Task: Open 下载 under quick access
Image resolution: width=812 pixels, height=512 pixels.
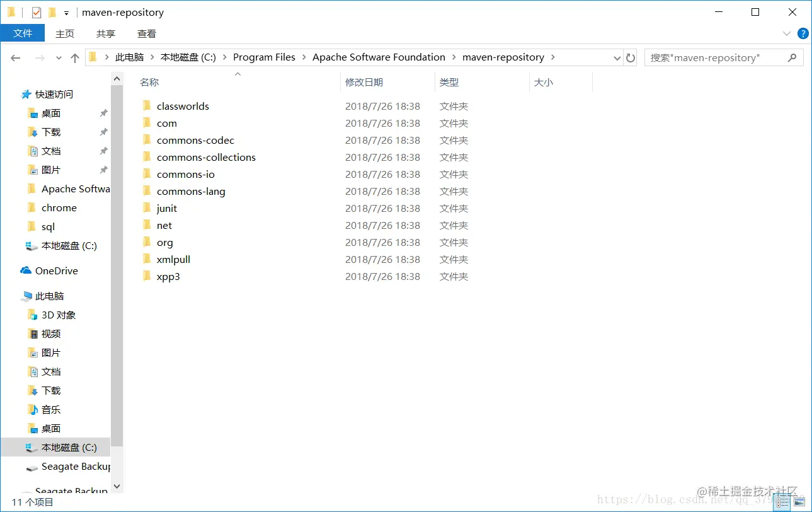Action: (x=51, y=132)
